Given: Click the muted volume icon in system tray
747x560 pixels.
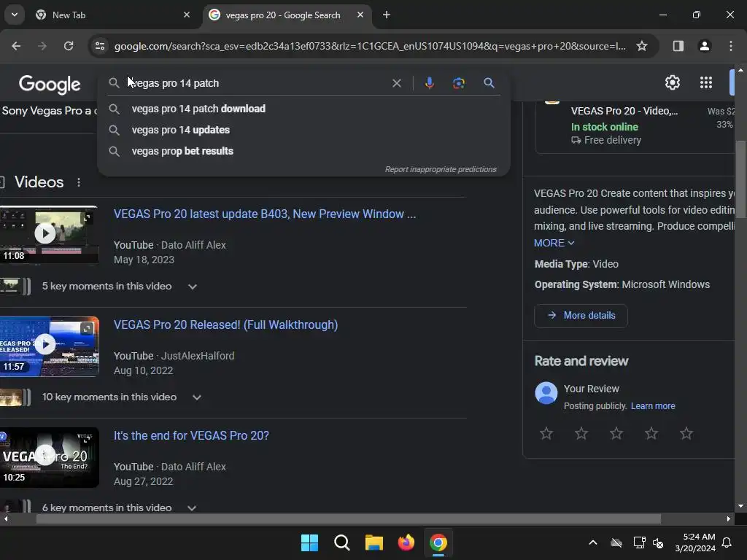Looking at the screenshot, I should tap(658, 542).
